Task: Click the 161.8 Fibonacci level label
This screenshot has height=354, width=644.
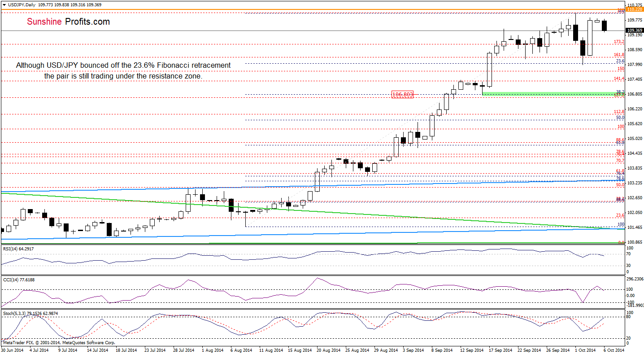Action: (619, 55)
